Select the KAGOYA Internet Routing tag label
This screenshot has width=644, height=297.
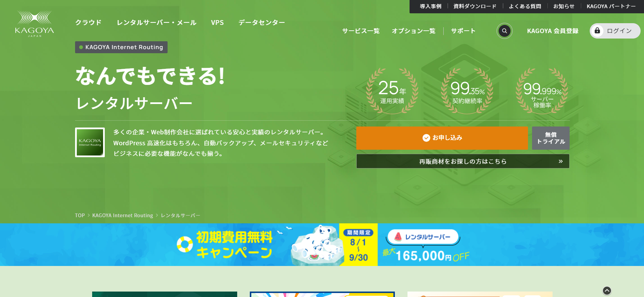pyautogui.click(x=121, y=47)
